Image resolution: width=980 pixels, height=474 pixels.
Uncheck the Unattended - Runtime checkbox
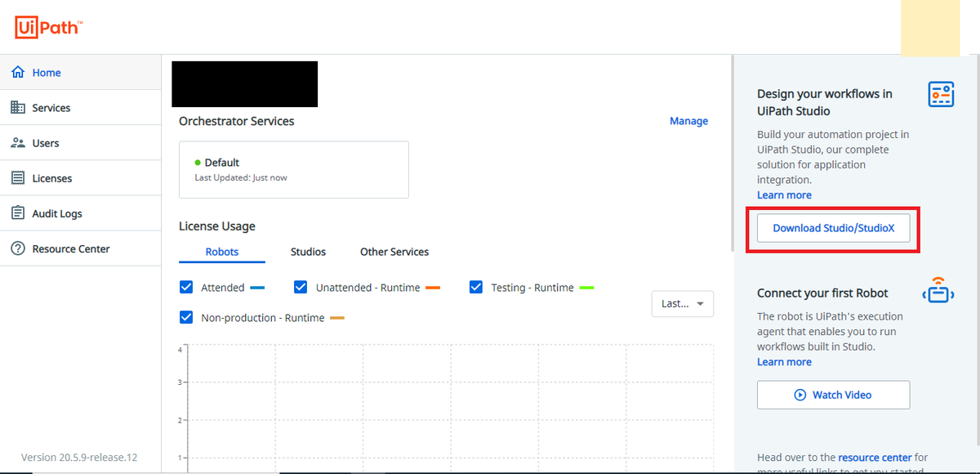301,288
